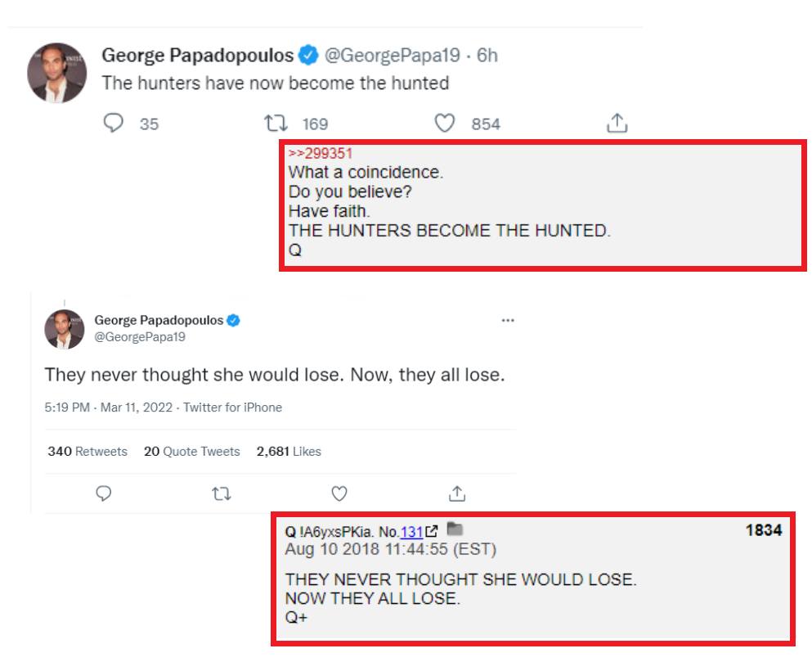Click George Papadopoulos avatar on top tweet
Image resolution: width=812 pixels, height=671 pixels.
(x=56, y=73)
